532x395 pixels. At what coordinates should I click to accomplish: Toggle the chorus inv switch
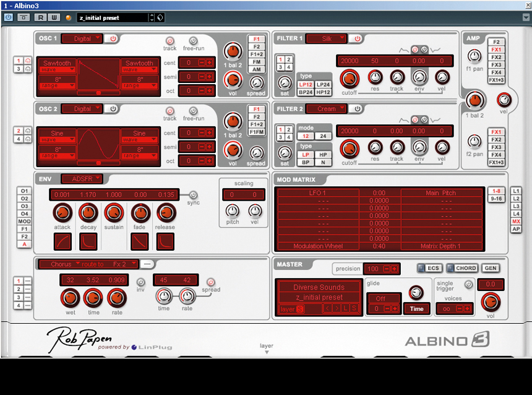(x=140, y=282)
